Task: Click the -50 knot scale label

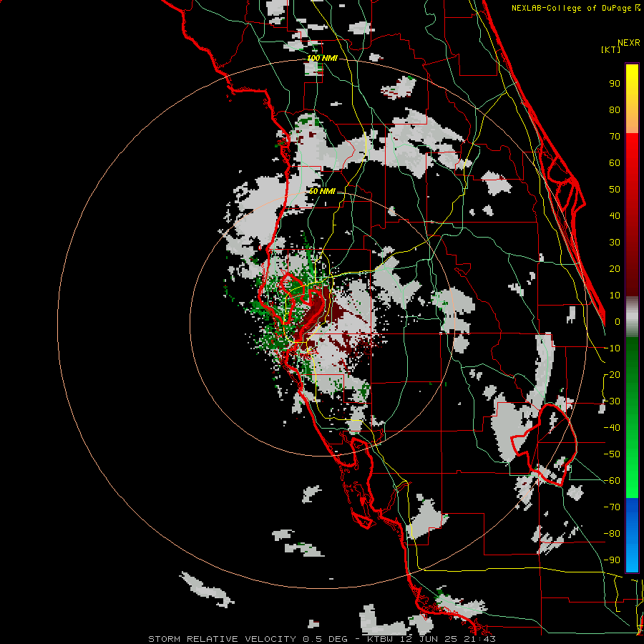Action: (x=612, y=454)
